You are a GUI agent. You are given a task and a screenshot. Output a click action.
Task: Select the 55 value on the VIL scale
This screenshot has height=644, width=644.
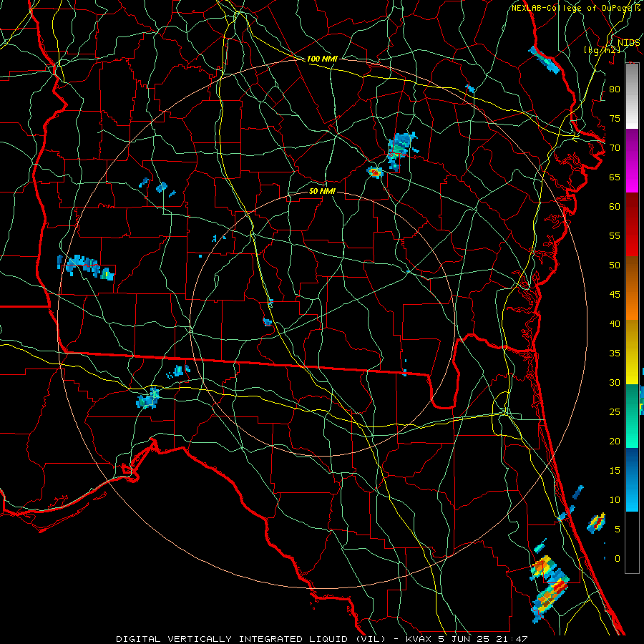point(615,235)
